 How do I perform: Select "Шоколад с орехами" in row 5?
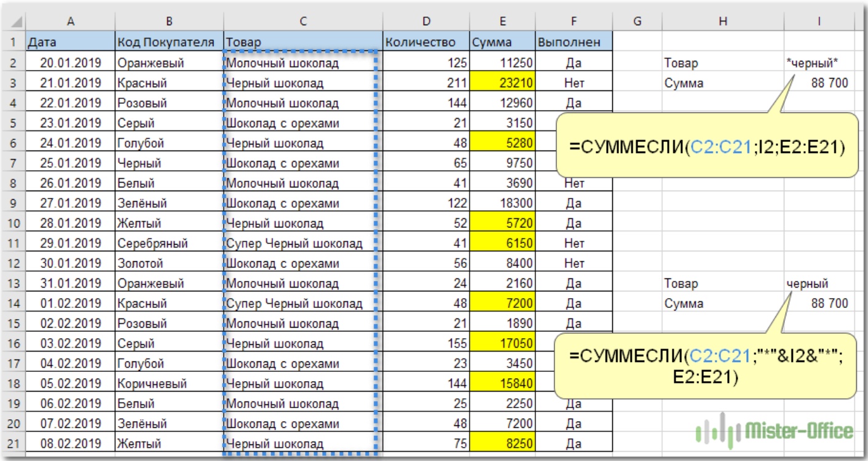(303, 123)
